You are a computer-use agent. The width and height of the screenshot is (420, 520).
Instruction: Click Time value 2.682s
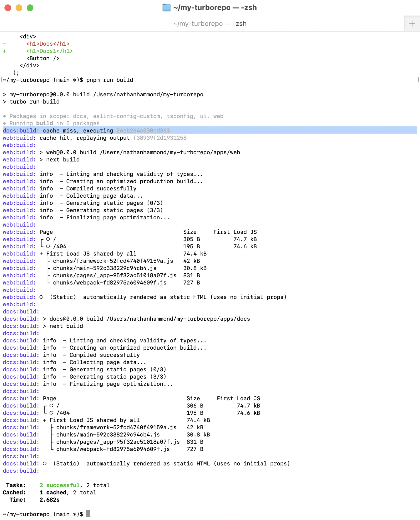click(x=50, y=500)
